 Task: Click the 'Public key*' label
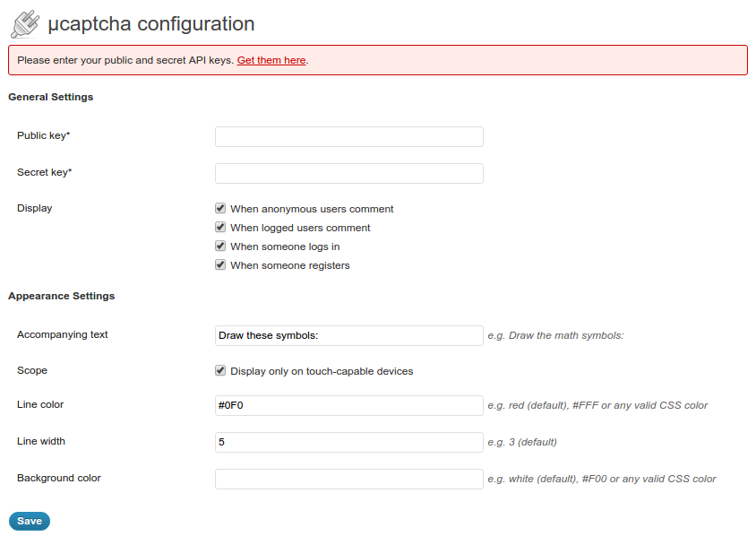click(44, 135)
